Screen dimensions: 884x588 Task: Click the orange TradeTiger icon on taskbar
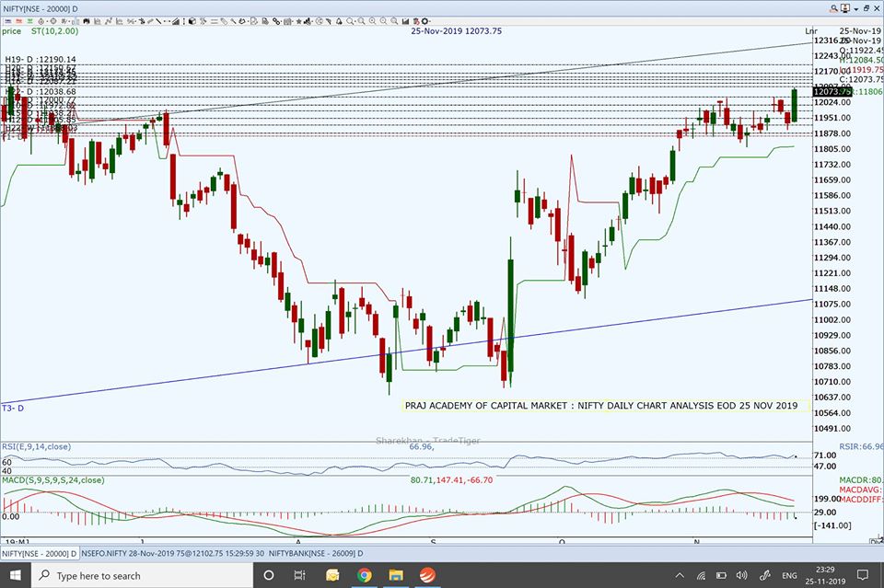427,575
